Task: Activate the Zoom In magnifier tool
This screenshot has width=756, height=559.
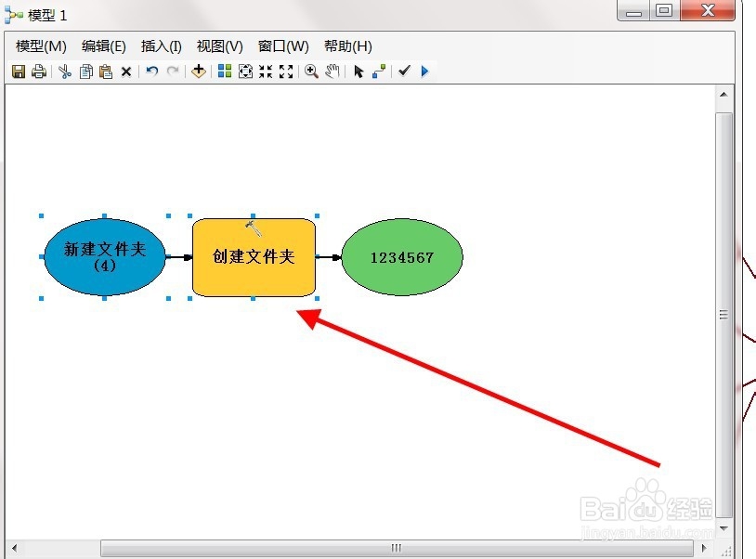Action: coord(311,71)
